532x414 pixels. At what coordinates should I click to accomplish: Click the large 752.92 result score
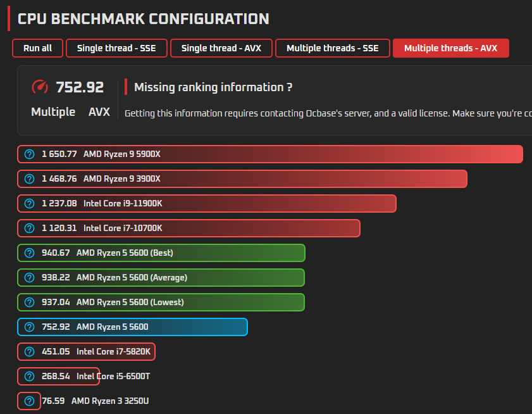click(80, 87)
